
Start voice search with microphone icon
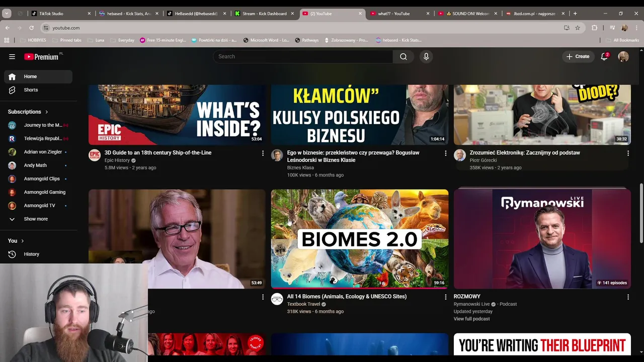(426, 57)
